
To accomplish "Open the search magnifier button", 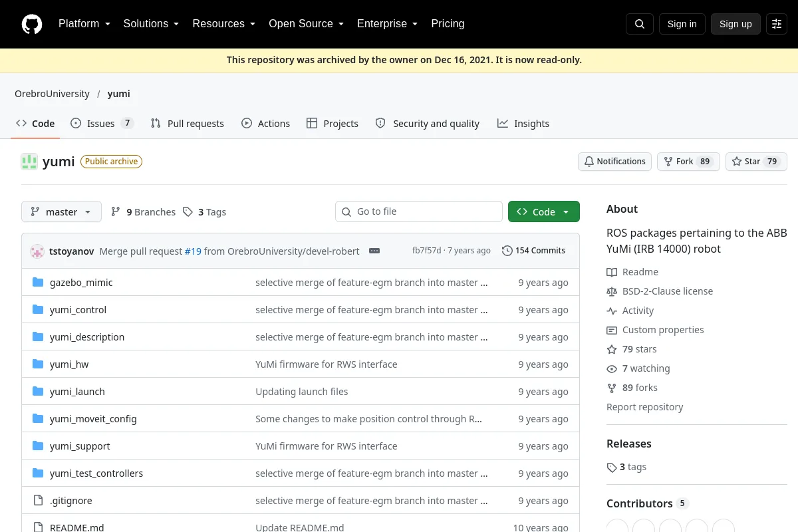I will pos(640,24).
